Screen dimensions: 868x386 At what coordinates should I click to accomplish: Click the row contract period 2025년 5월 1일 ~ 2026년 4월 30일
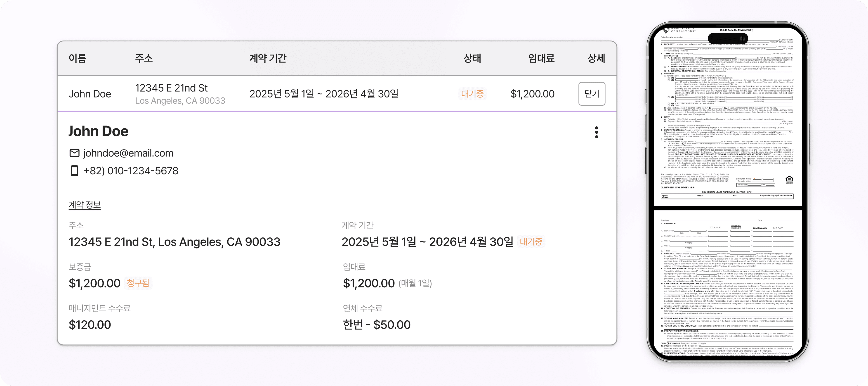(x=323, y=94)
